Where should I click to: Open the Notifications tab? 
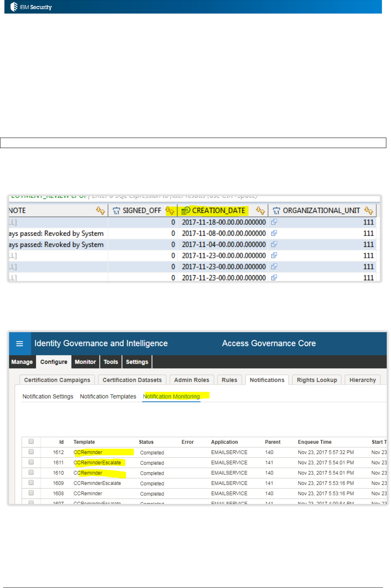tap(267, 380)
